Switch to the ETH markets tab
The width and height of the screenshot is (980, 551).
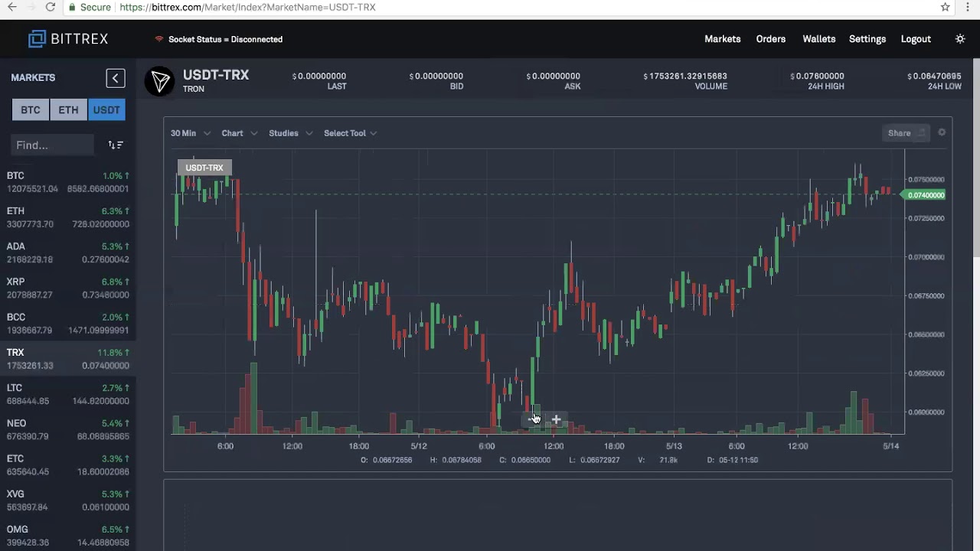(x=68, y=110)
